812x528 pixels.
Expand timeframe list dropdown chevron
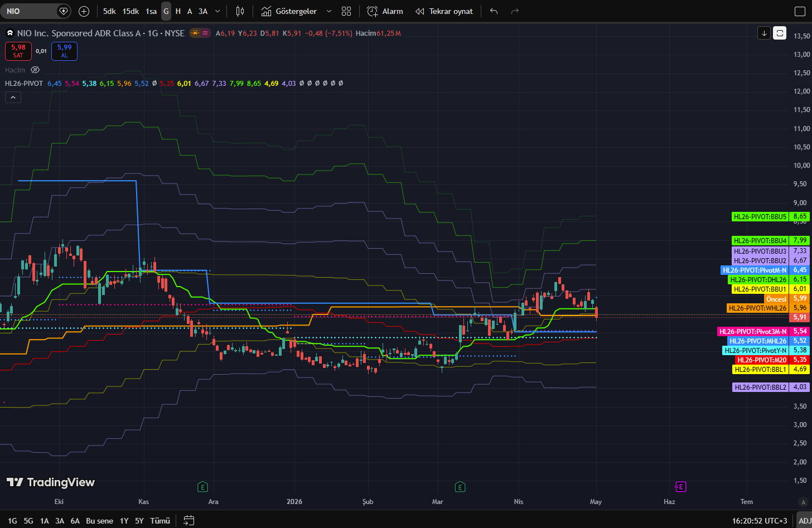pos(217,11)
